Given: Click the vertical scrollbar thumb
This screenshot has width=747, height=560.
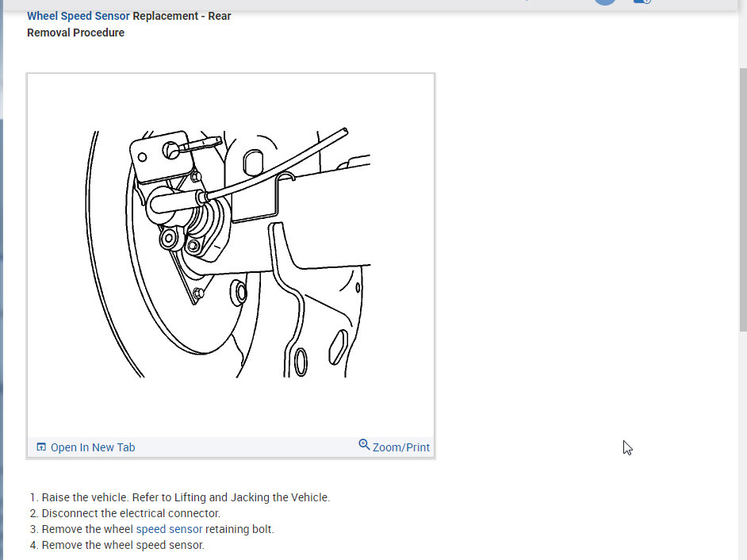Looking at the screenshot, I should point(742,198).
